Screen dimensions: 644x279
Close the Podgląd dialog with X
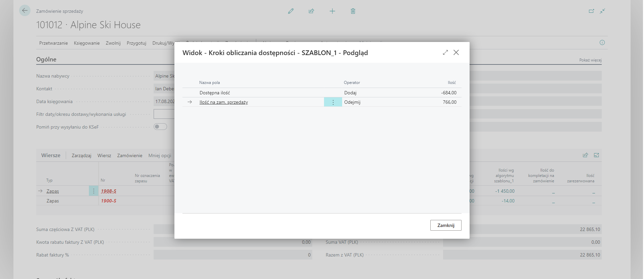pyautogui.click(x=456, y=52)
